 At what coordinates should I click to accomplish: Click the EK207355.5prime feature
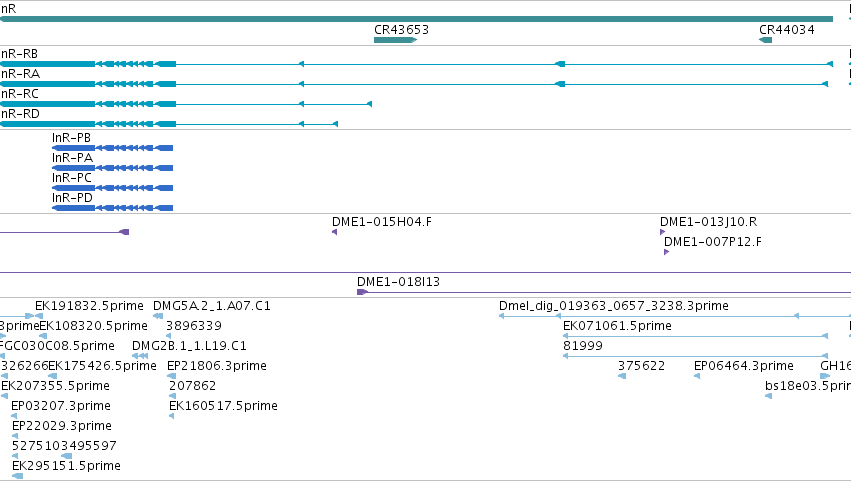point(4,396)
